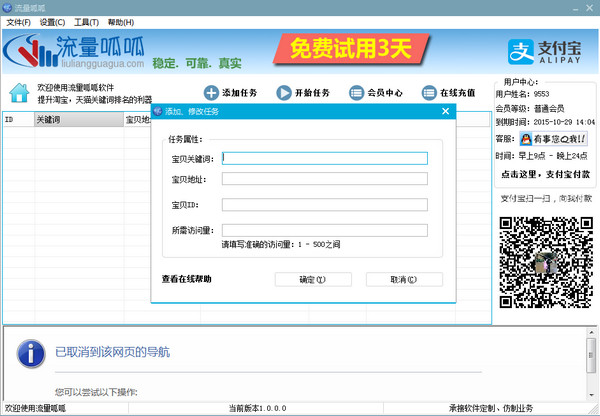Click the 添加任务 plus icon

[x=211, y=93]
